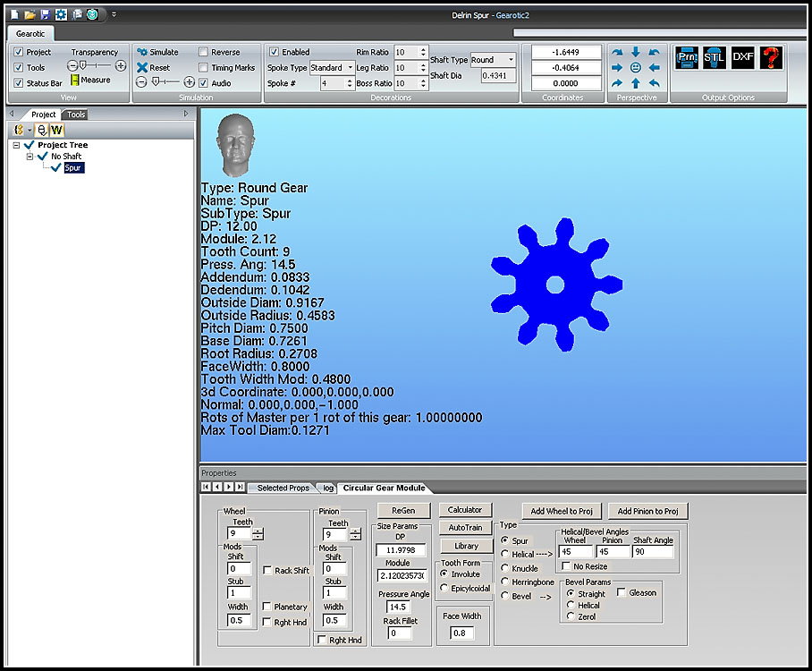Image resolution: width=812 pixels, height=671 pixels.
Task: Click the Transparency slider
Action: [x=94, y=65]
